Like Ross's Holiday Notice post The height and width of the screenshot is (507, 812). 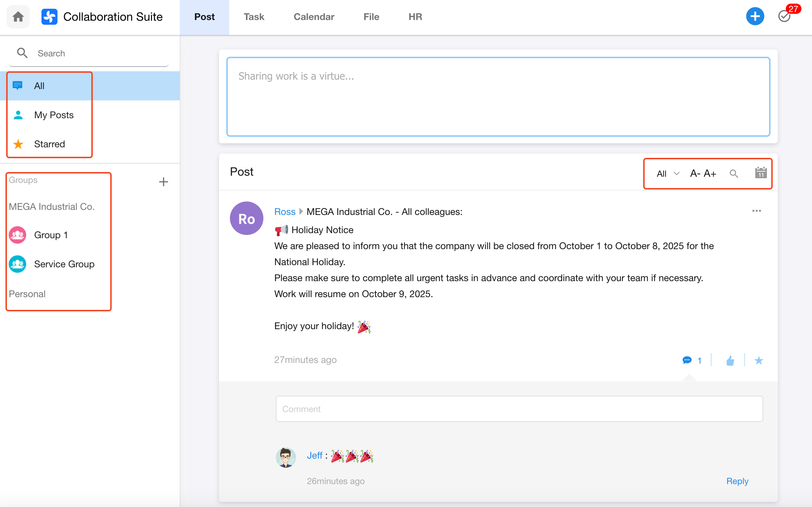(x=730, y=360)
